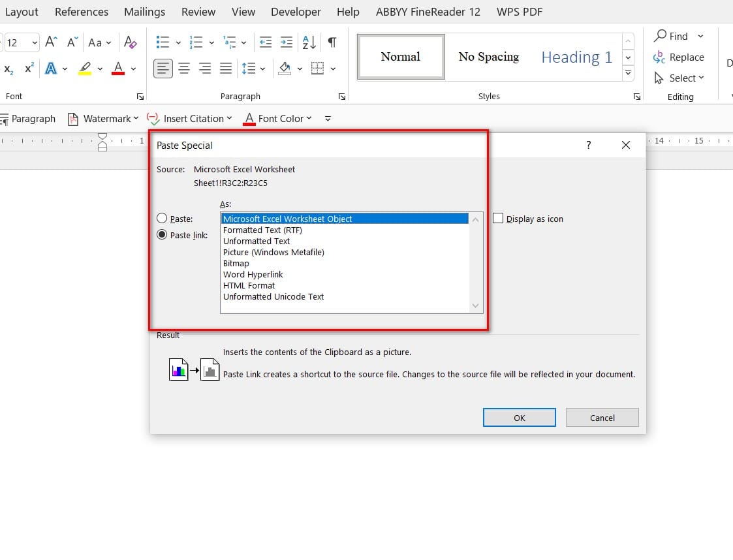This screenshot has height=560, width=733.
Task: Click the Text Effects icon
Action: pos(51,69)
